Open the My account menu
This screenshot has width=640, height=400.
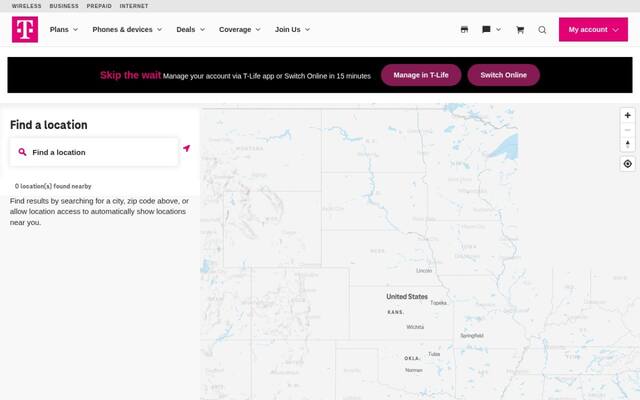click(x=593, y=29)
